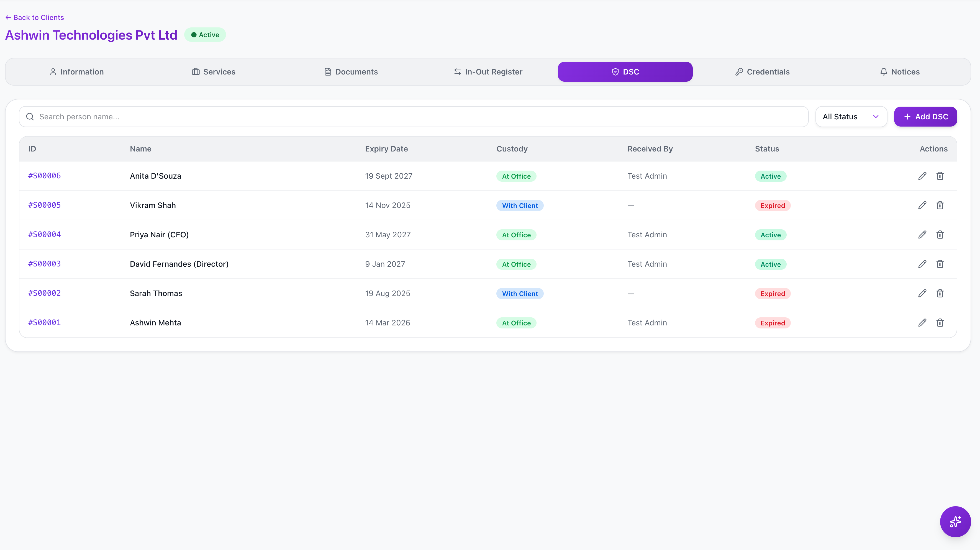Delete Ashwin Mehta DSC record
980x550 pixels.
pos(940,323)
